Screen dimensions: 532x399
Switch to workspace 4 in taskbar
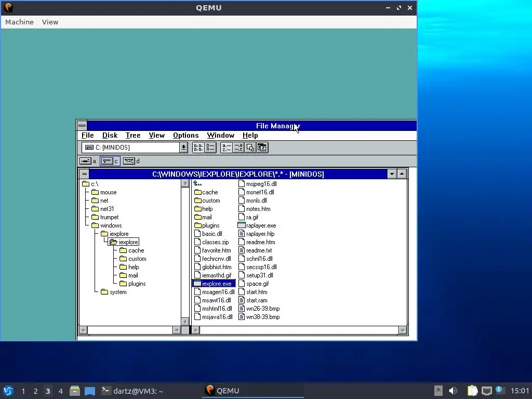point(61,391)
